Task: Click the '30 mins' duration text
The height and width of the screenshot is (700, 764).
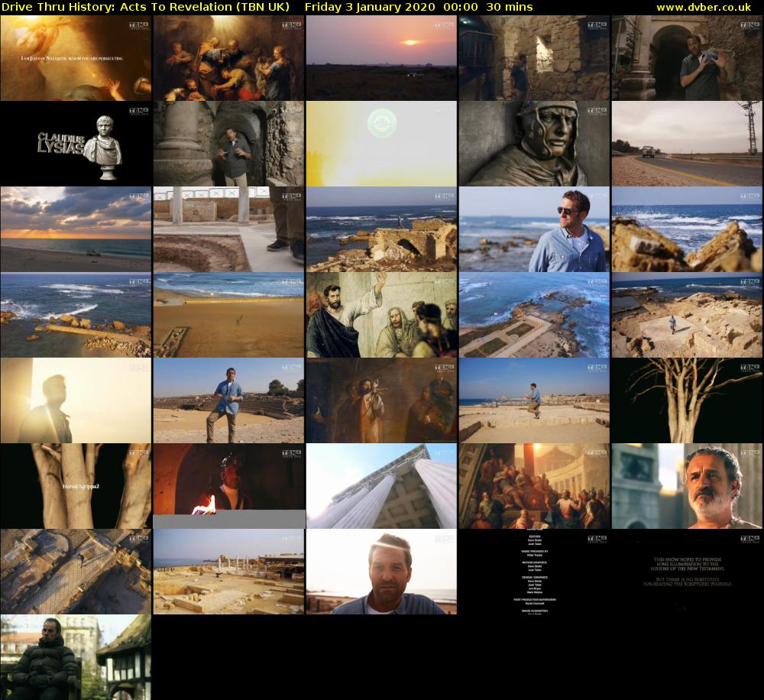Action: [510, 8]
